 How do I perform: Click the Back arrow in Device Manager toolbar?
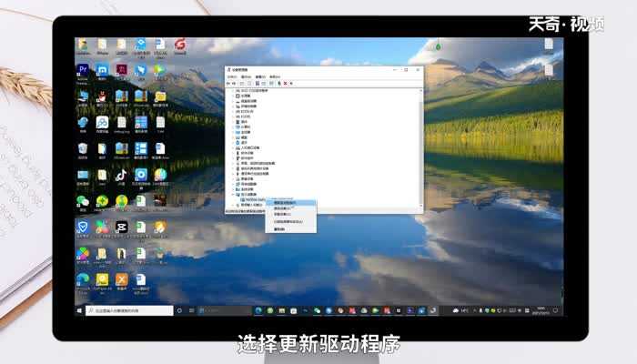coord(228,84)
